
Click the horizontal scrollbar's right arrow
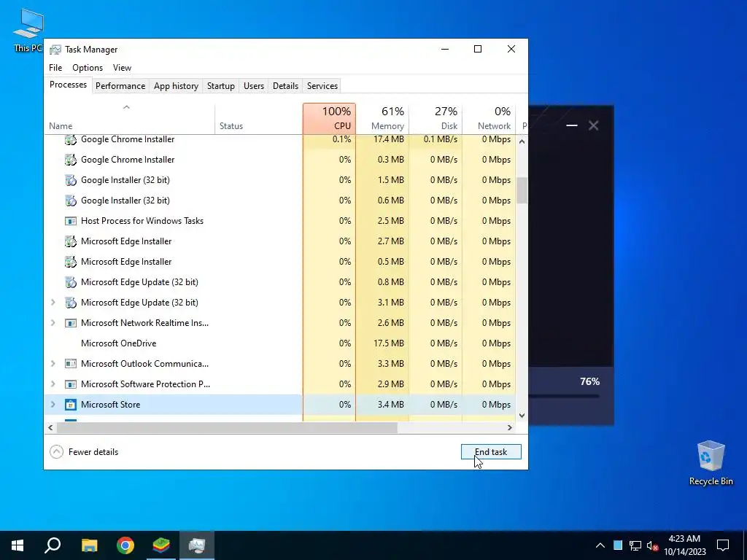pyautogui.click(x=510, y=427)
